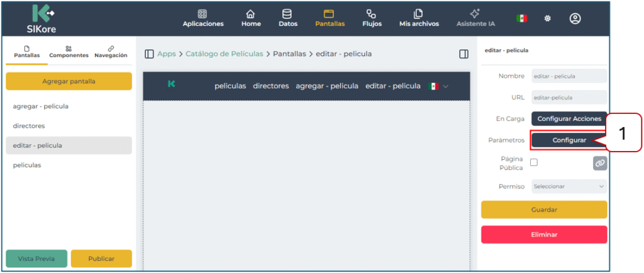Toggle the light/dark theme sun icon
Image resolution: width=644 pixels, height=273 pixels.
point(547,19)
